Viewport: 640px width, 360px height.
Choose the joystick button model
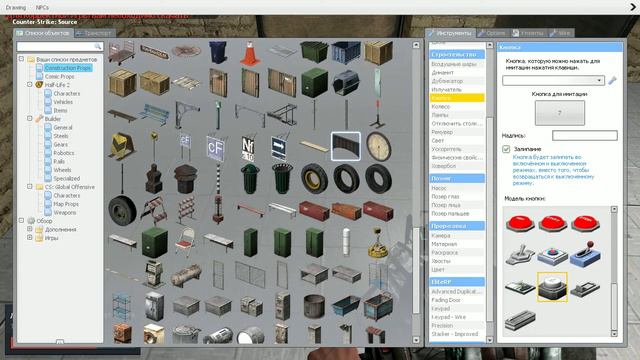click(x=520, y=255)
